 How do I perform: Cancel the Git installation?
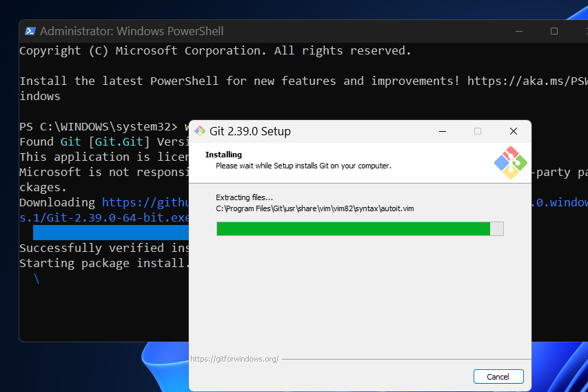tap(498, 377)
